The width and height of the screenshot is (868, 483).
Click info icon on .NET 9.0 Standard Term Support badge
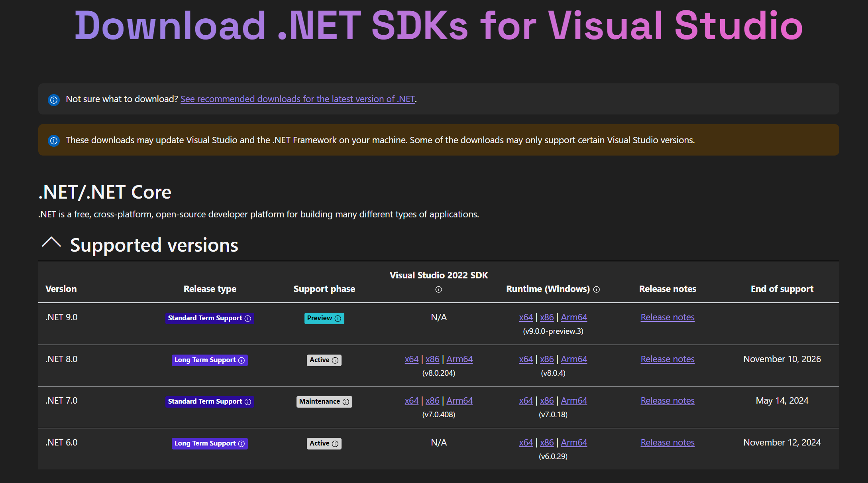[x=248, y=318]
